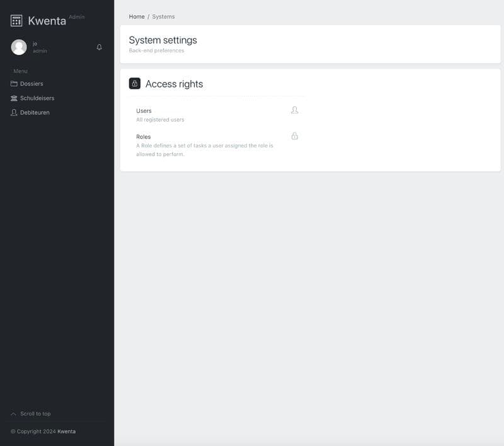The height and width of the screenshot is (446, 504).
Task: Click the Kwenta link in copyright footer
Action: [x=66, y=432]
